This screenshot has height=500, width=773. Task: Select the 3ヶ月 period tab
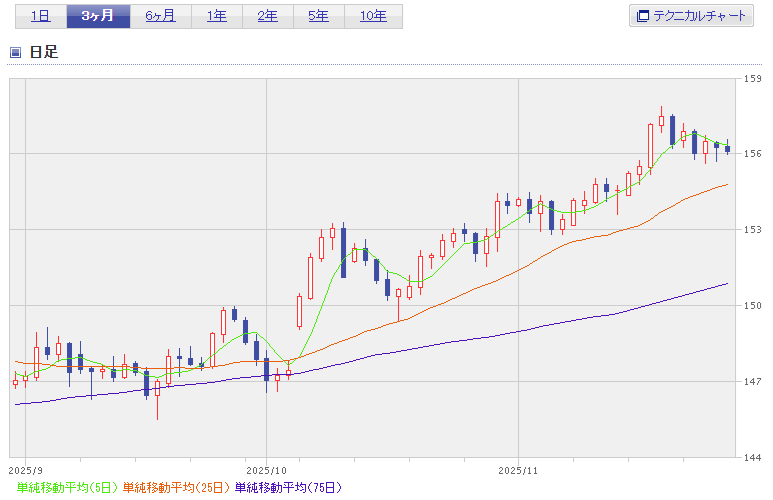pyautogui.click(x=98, y=16)
